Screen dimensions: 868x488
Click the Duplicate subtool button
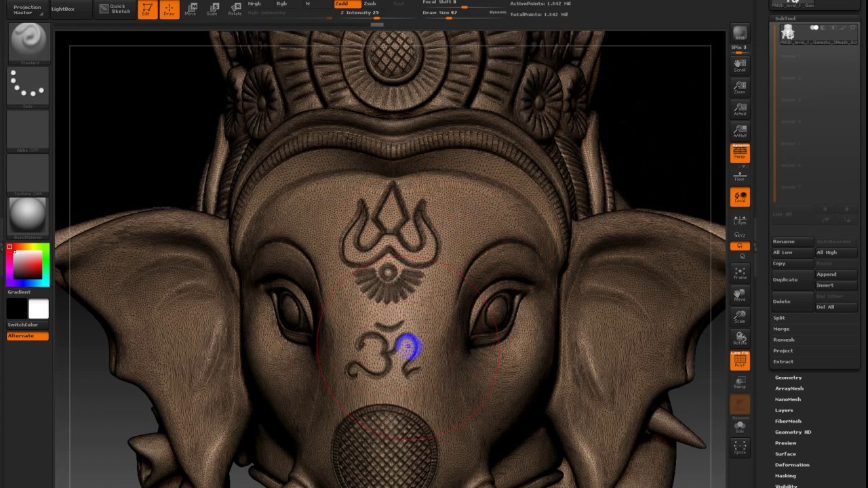pos(792,279)
